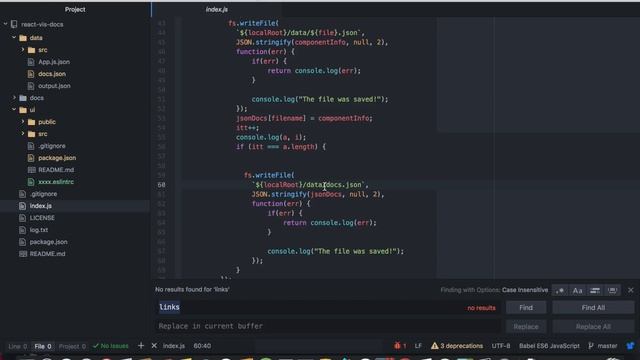Click the Replace button
The width and height of the screenshot is (640, 360).
click(x=526, y=327)
